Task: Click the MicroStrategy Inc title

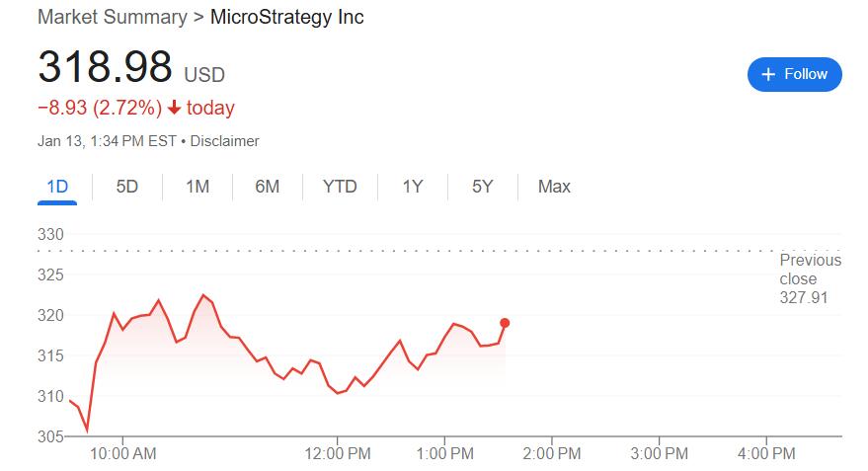Action: [287, 18]
